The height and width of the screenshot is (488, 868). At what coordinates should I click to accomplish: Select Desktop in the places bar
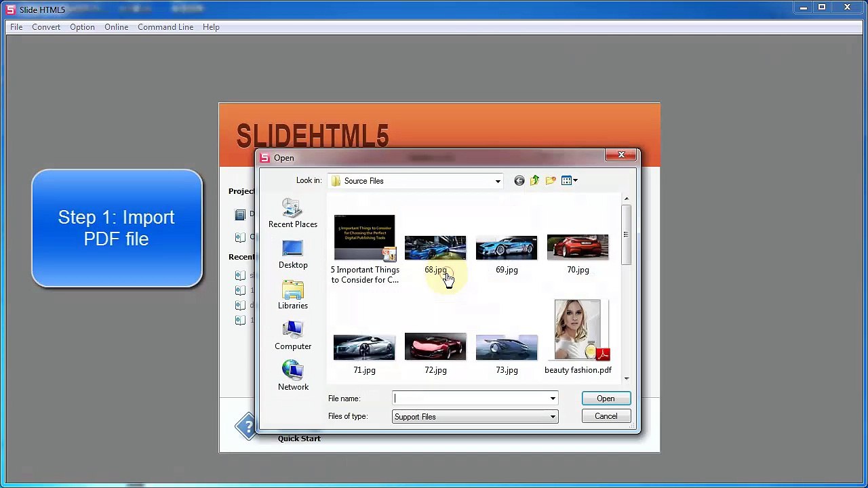292,254
